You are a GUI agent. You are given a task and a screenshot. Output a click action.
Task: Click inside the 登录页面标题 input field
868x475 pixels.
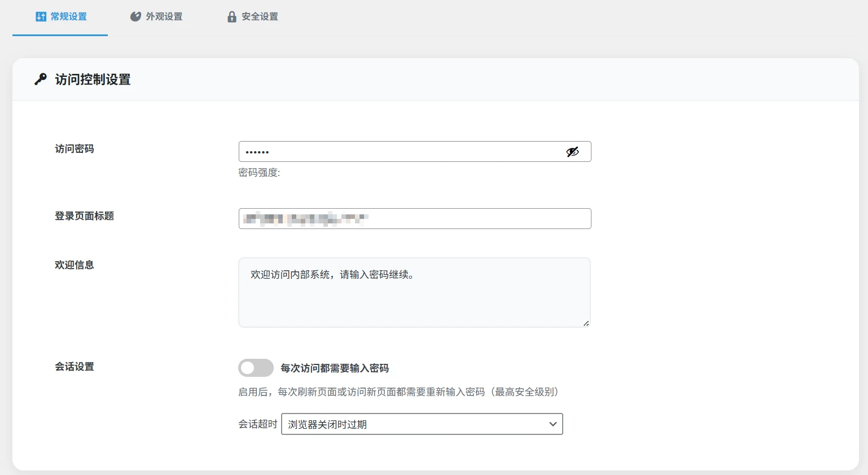[415, 218]
